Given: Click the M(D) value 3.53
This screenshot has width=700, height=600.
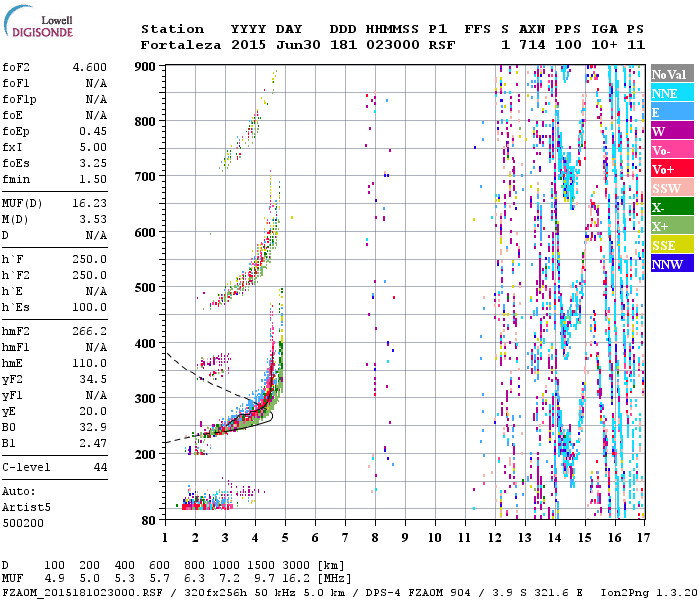Looking at the screenshot, I should 93,219.
